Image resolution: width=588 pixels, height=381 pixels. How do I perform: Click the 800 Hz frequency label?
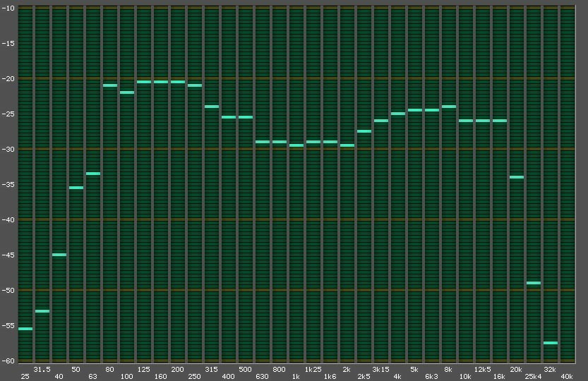[279, 370]
